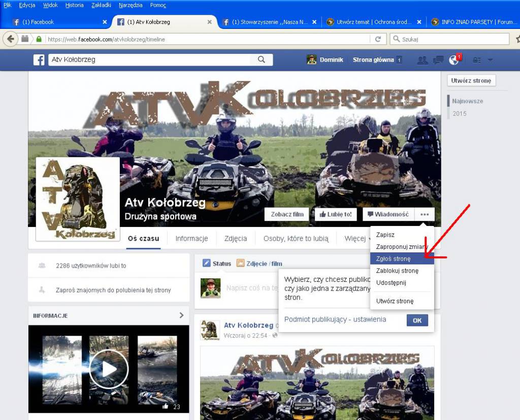520x420 pixels.
Task: Select the Status composer option
Action: (217, 264)
